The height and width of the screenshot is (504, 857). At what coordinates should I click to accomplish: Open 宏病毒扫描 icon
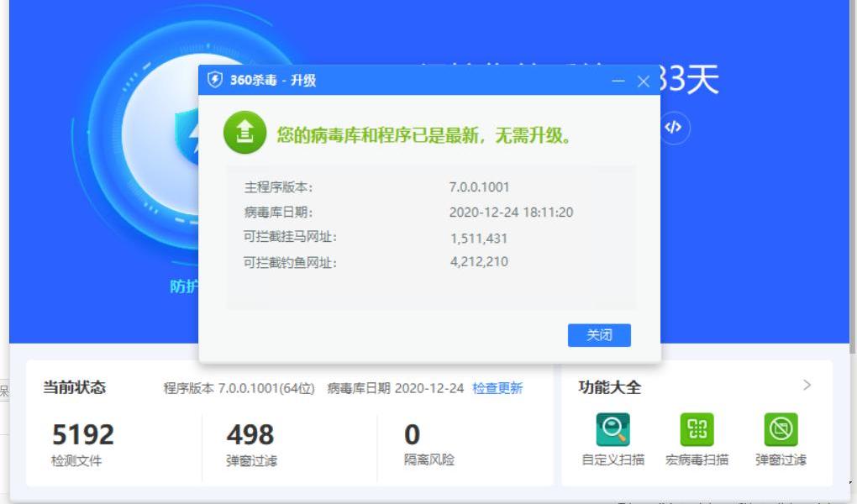697,429
